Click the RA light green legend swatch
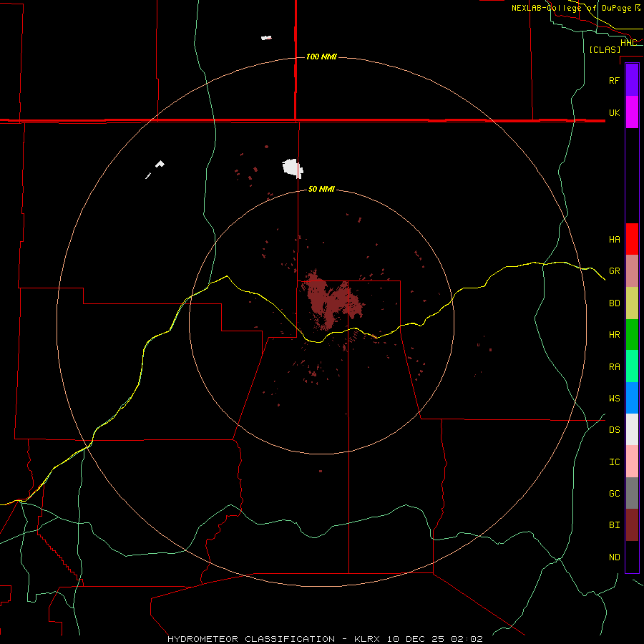This screenshot has height=644, width=644. click(632, 366)
